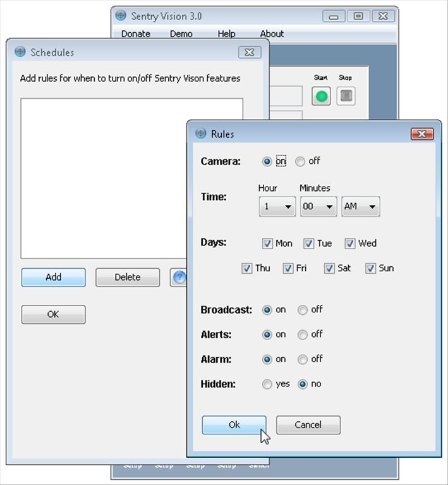This screenshot has width=448, height=485.
Task: Close the Schedules window
Action: click(250, 52)
